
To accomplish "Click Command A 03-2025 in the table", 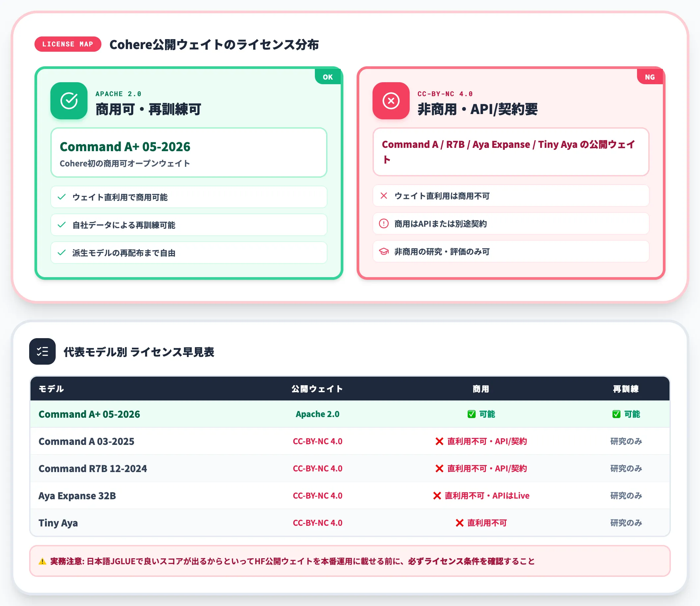I will [86, 441].
